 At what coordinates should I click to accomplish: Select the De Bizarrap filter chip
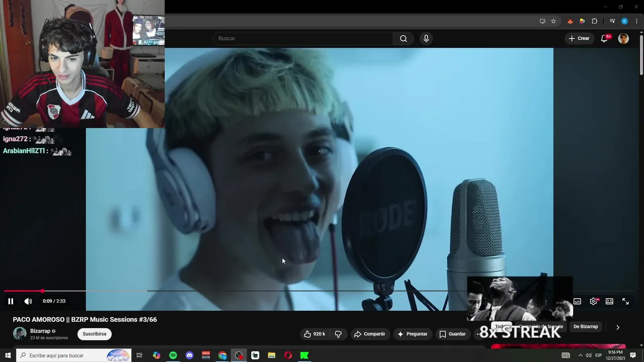click(586, 327)
